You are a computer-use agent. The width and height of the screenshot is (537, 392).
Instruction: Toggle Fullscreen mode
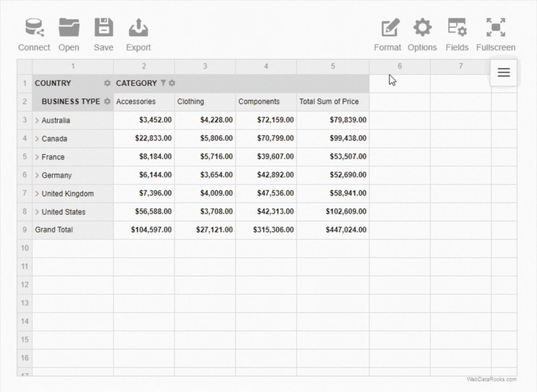[495, 35]
